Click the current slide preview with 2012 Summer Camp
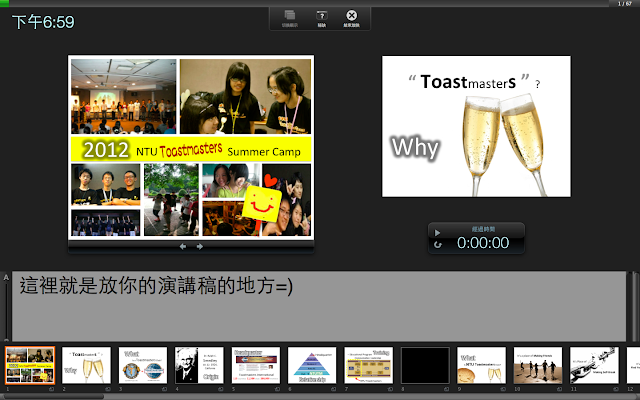The height and width of the screenshot is (400, 640). [x=191, y=147]
